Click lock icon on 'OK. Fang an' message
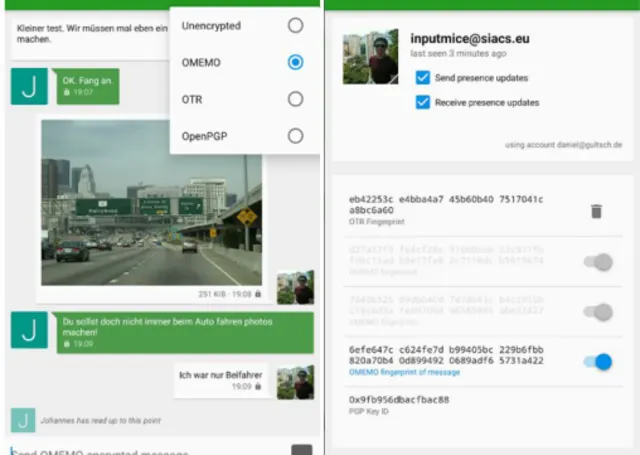 (x=67, y=92)
